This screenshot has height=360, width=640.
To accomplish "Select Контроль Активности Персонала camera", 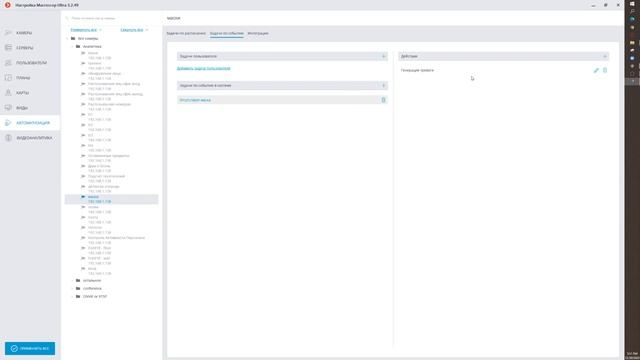I will pos(116,238).
